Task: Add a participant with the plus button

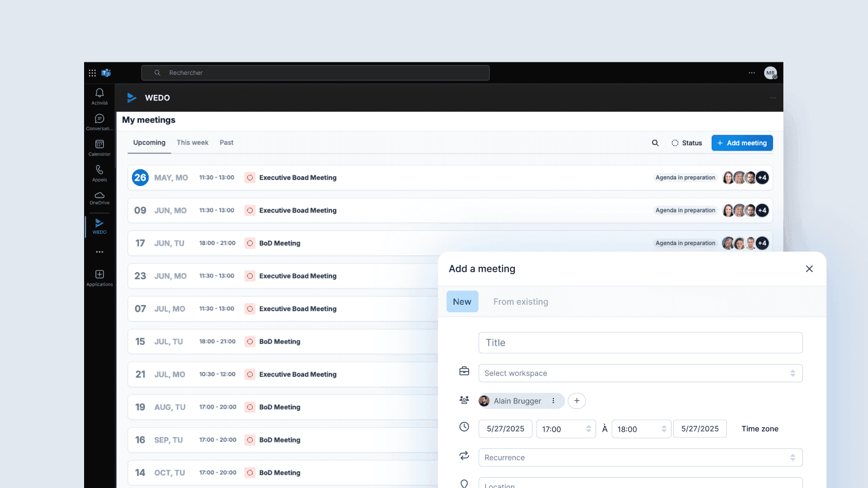Action: pos(577,401)
